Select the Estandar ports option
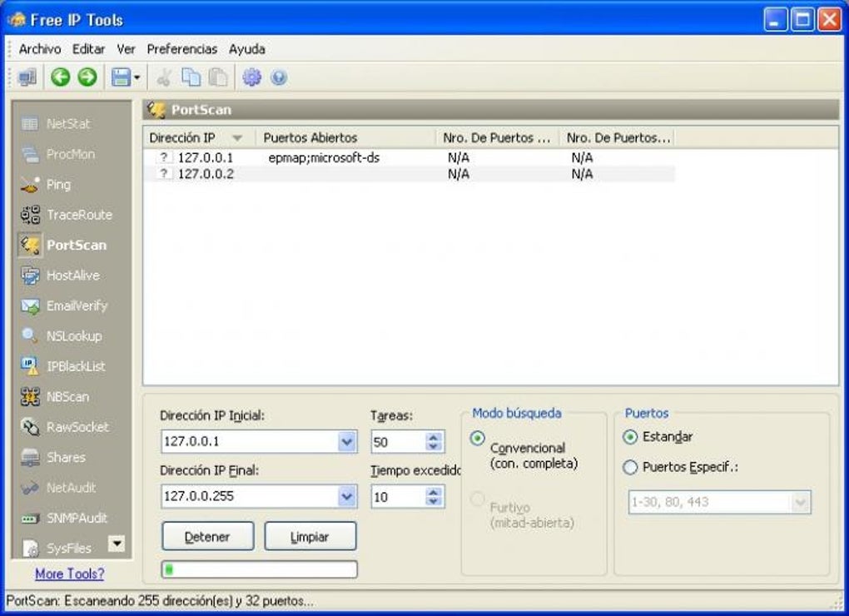 630,437
